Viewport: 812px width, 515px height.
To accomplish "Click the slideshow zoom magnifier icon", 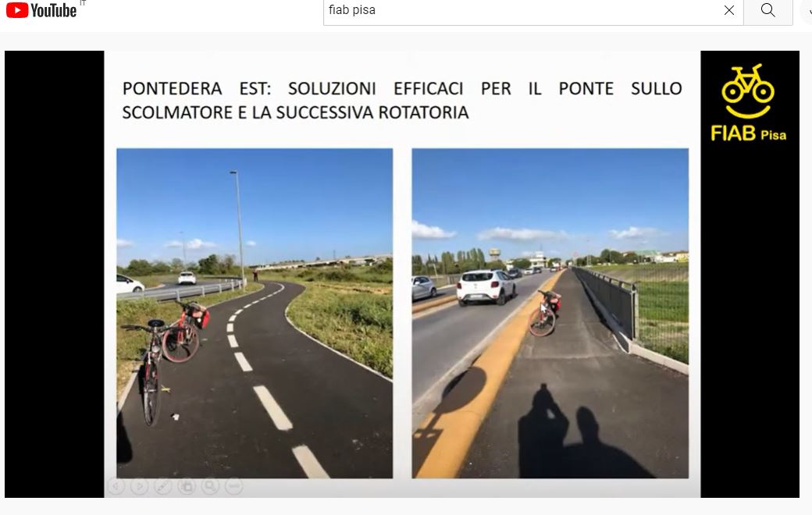I will (210, 486).
